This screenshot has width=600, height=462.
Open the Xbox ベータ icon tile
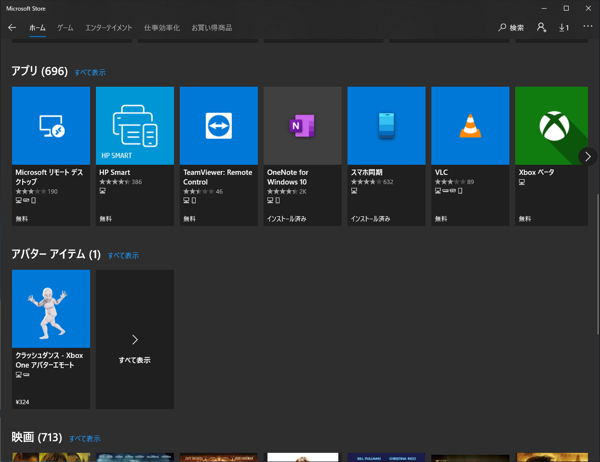click(551, 126)
